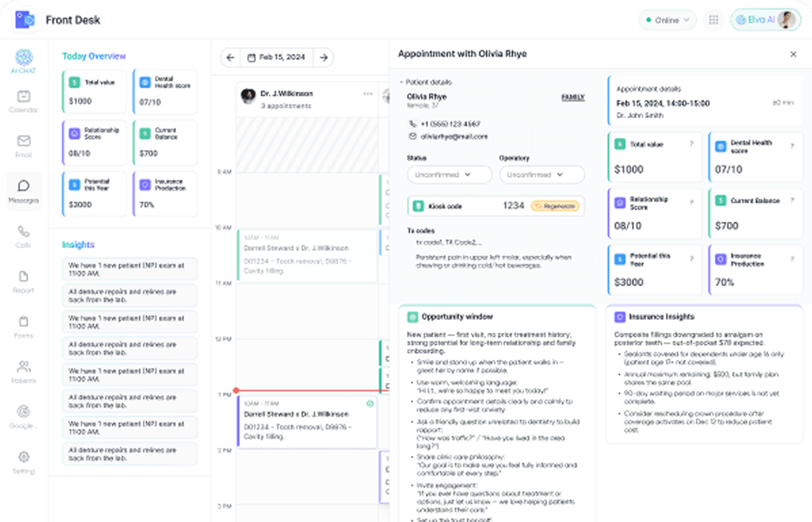Open Dr. J.Wilkinson's more options menu
812x522 pixels.
[368, 94]
